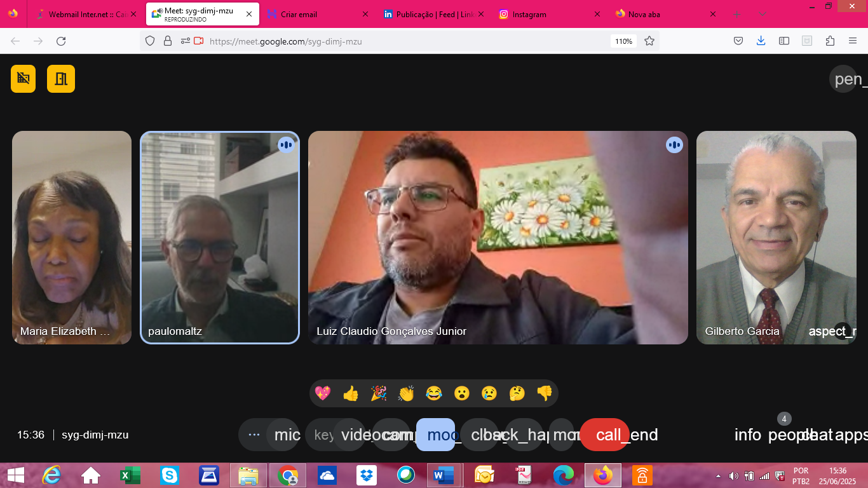Hide the emoji reactions bar via mood button
Viewport: 868px width, 488px height.
pyautogui.click(x=435, y=435)
